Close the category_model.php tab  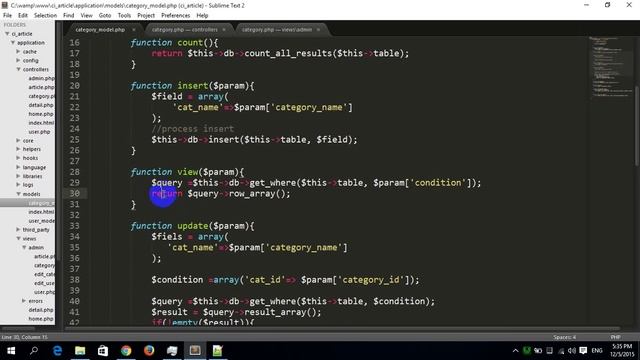[133, 30]
